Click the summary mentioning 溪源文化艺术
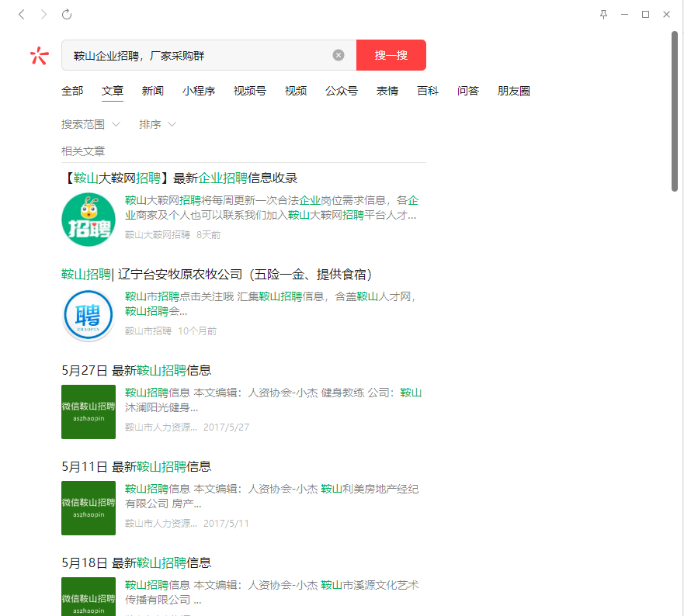Screen dimensions: 684x616 pos(272,593)
